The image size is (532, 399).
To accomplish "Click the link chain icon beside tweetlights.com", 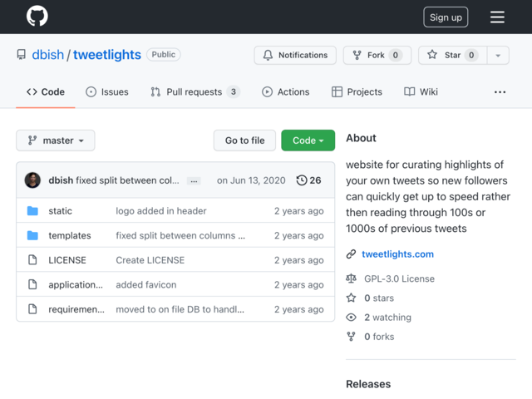I will [x=351, y=254].
